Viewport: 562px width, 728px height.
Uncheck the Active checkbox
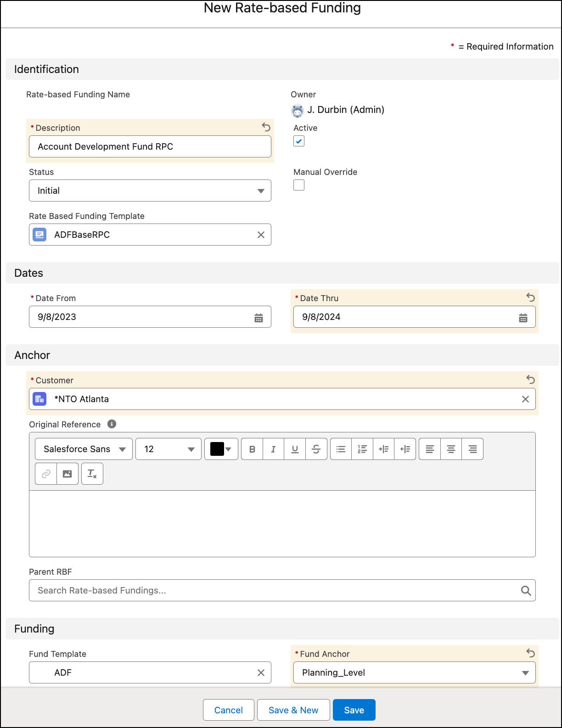coord(299,141)
